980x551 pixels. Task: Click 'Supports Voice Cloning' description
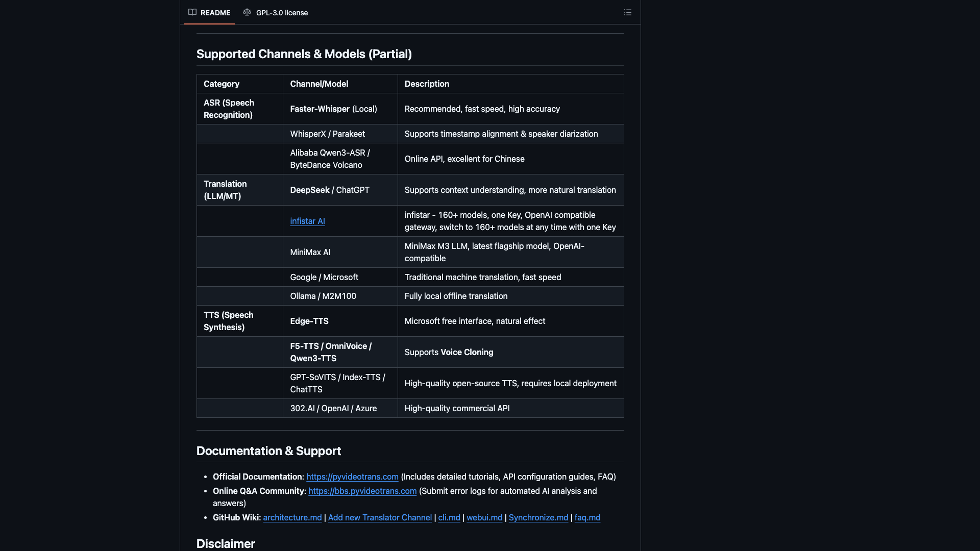449,352
